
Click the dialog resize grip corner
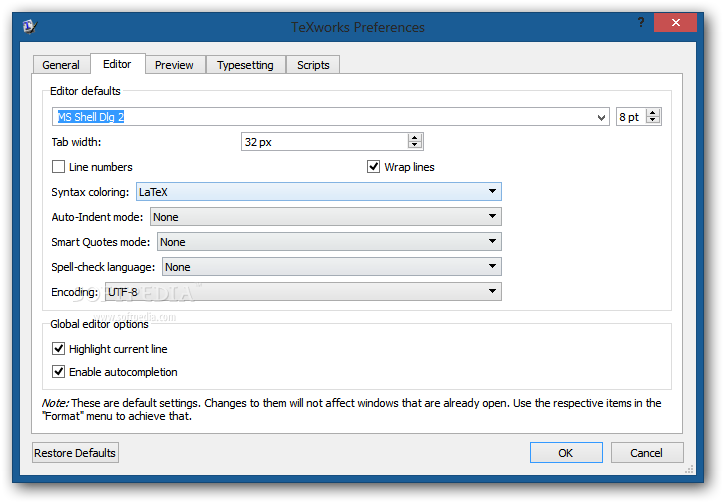689,470
